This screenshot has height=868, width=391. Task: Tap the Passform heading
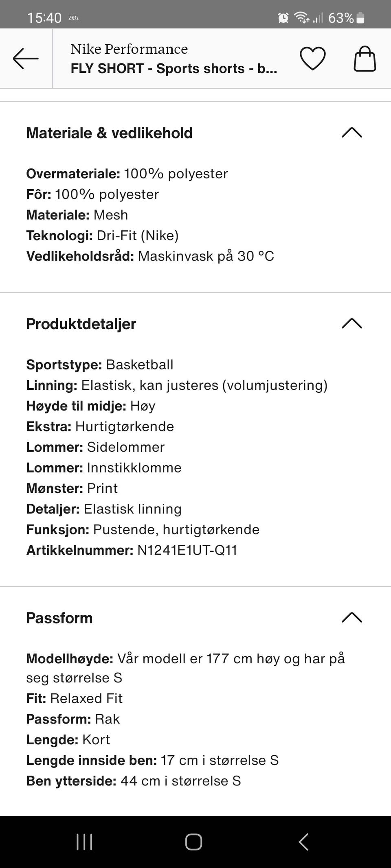coord(59,618)
